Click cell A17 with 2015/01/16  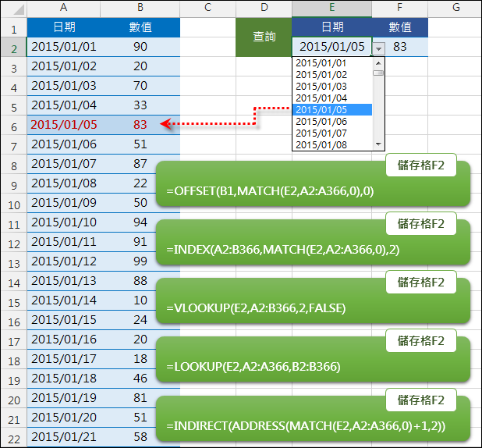(x=64, y=340)
